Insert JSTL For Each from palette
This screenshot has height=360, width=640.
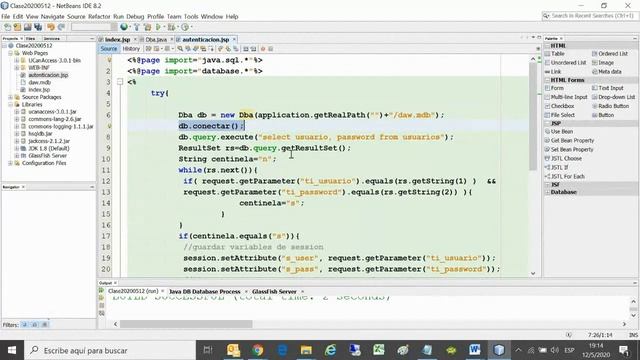pyautogui.click(x=564, y=176)
